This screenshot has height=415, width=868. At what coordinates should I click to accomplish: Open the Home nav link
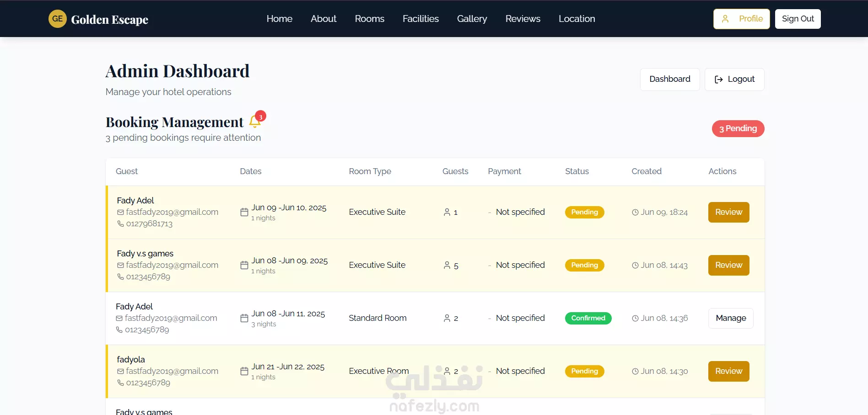tap(280, 19)
